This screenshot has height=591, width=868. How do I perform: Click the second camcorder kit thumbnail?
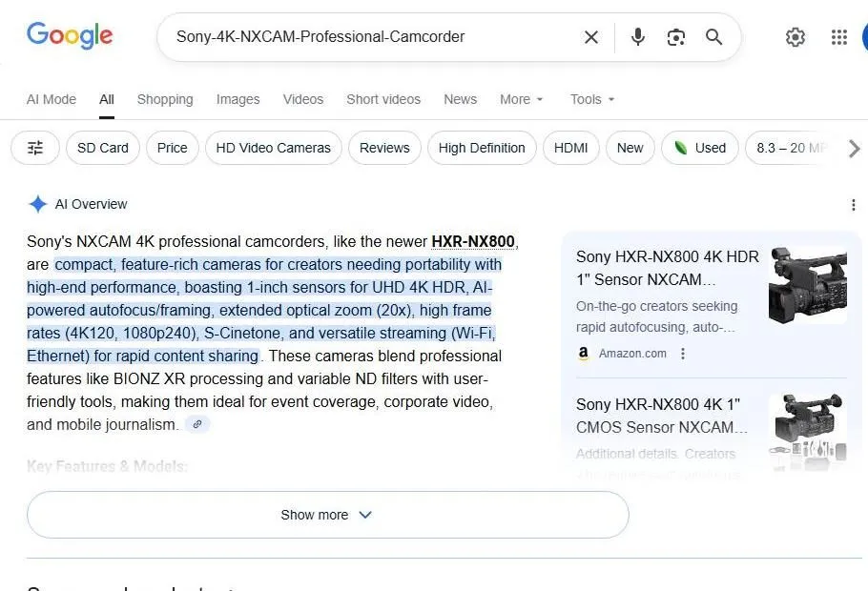(808, 432)
